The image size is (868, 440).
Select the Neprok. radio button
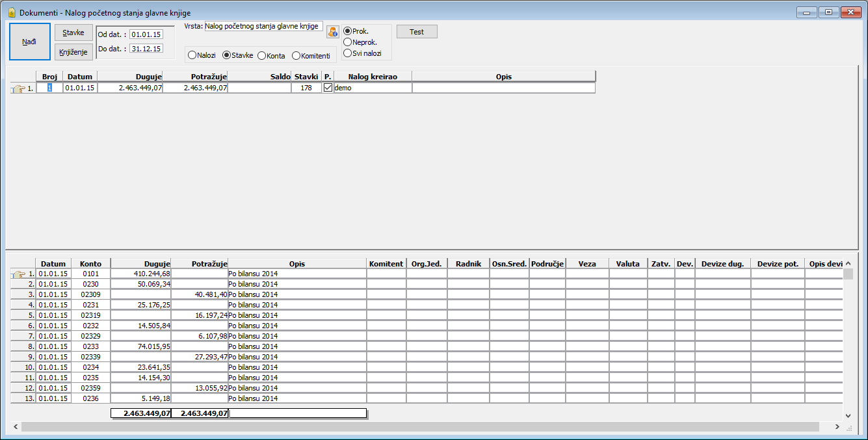pos(348,42)
